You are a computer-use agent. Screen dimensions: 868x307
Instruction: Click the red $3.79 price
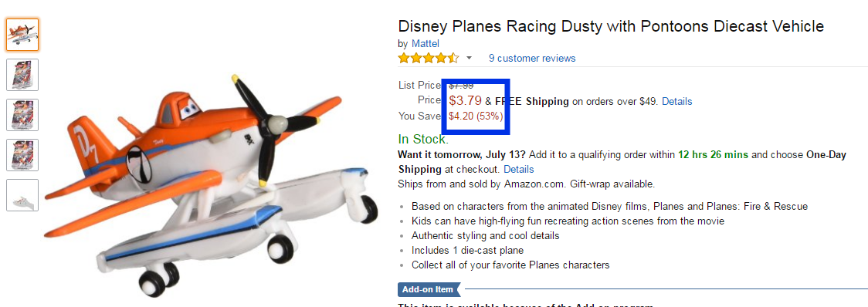pos(465,101)
